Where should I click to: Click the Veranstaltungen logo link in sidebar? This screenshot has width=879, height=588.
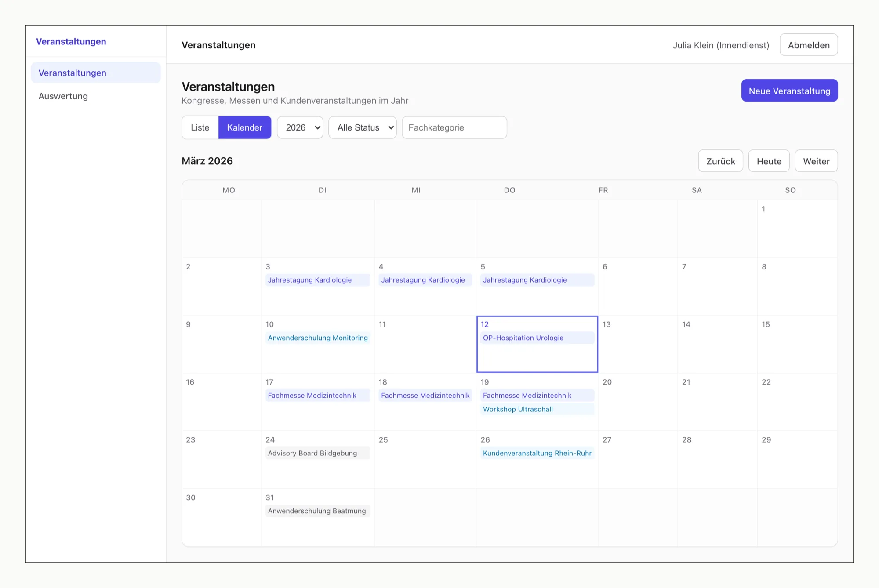pyautogui.click(x=71, y=41)
